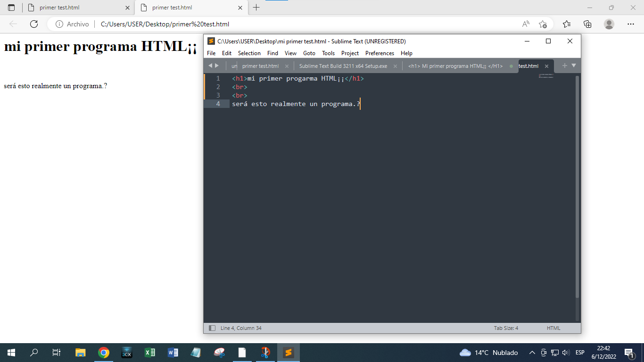Click the editor vertical scrollbar

point(577,187)
